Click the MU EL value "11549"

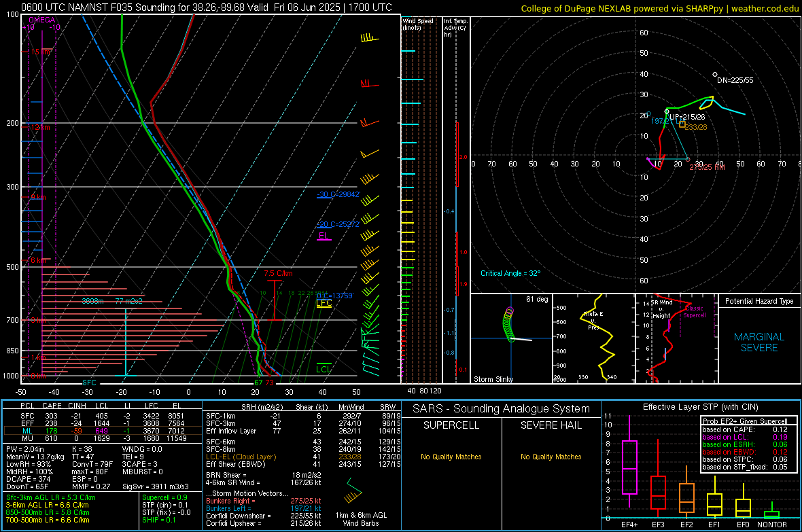pos(176,438)
